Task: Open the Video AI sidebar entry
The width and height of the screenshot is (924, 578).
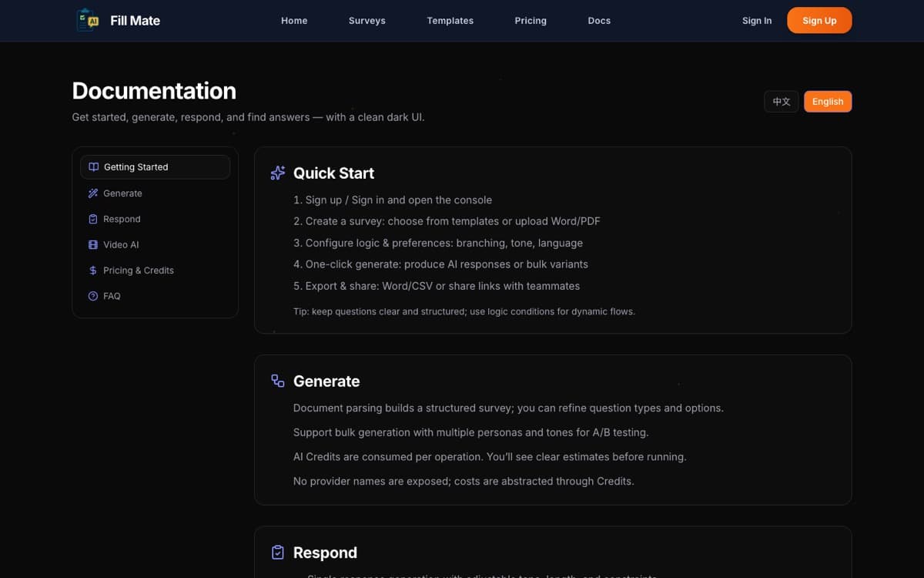Action: point(155,245)
